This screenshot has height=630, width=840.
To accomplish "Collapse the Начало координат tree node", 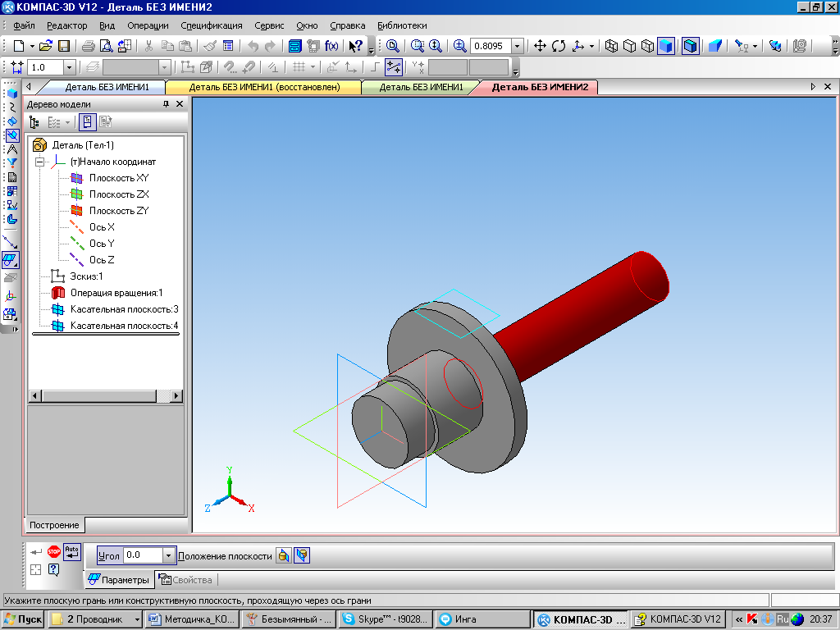I will pos(39,162).
